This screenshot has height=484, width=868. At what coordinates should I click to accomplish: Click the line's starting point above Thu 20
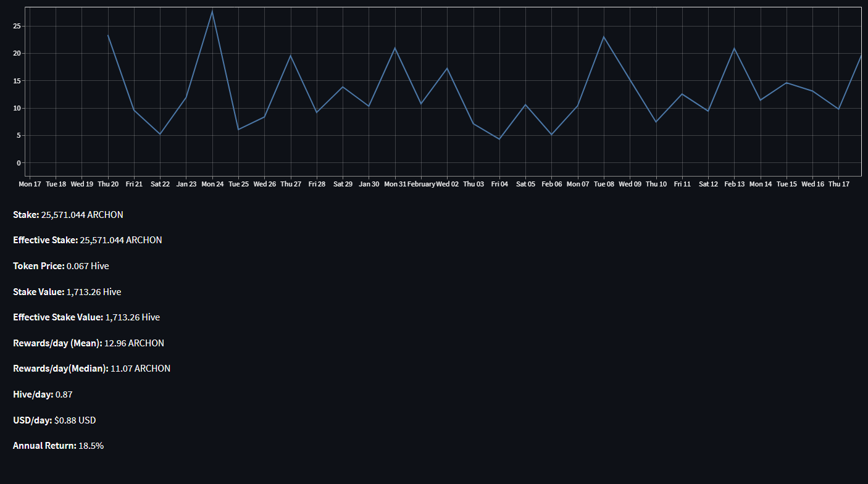tap(108, 36)
